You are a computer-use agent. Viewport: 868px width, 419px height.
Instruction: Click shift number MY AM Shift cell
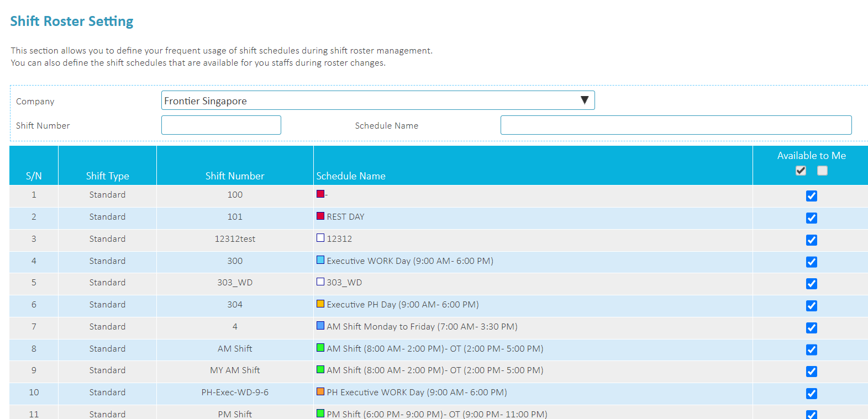coord(235,370)
